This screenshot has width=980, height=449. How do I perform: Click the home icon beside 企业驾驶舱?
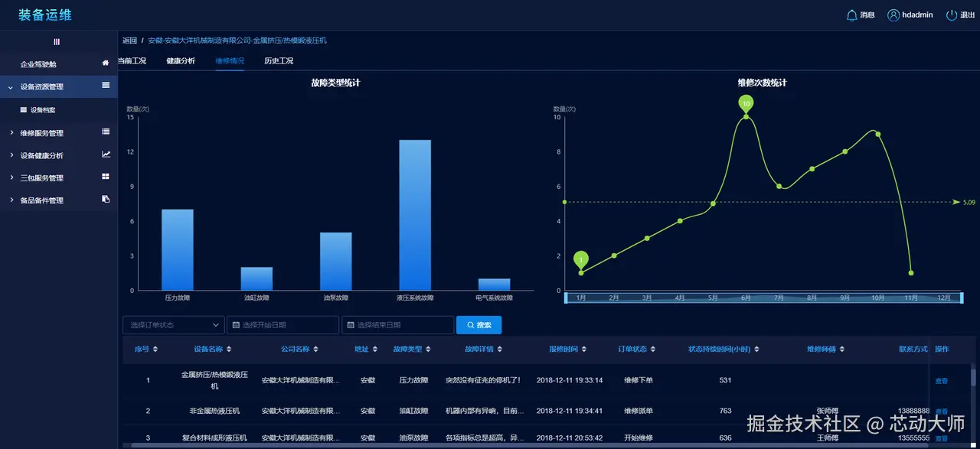pyautogui.click(x=106, y=63)
